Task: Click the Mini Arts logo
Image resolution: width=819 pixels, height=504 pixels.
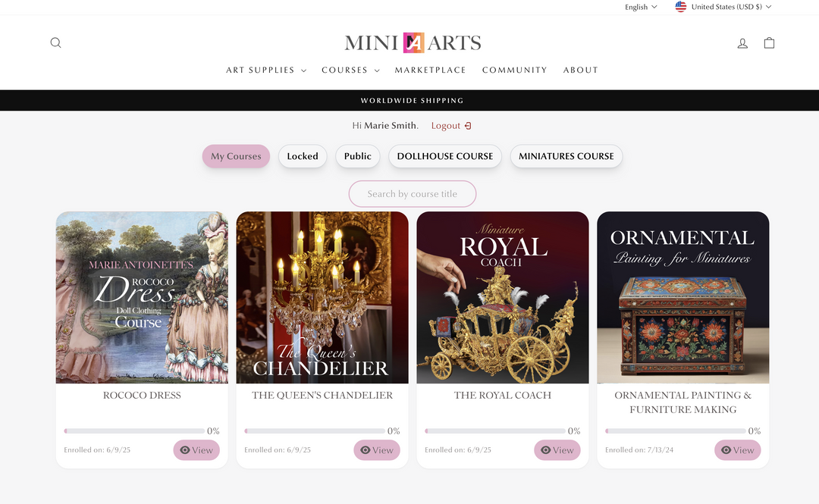Action: tap(413, 43)
